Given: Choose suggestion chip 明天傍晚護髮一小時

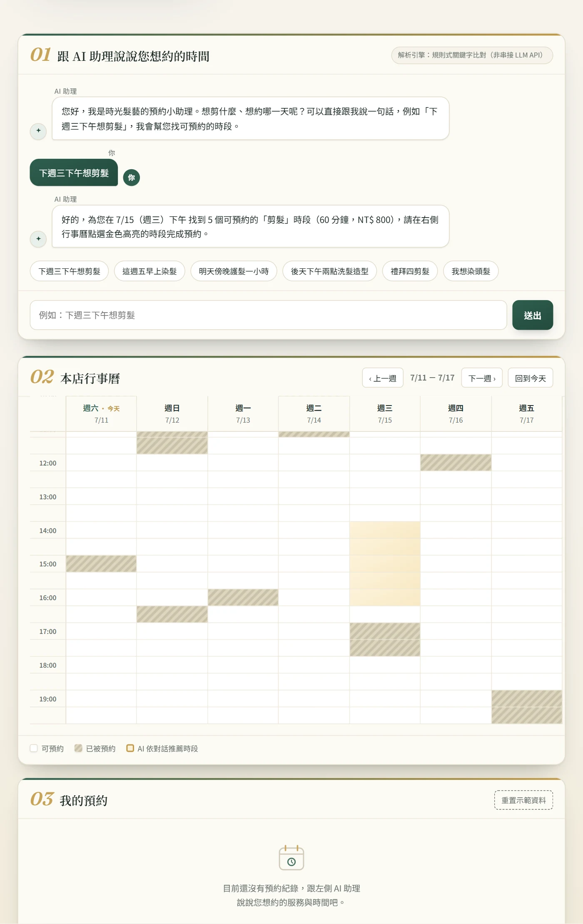Looking at the screenshot, I should tap(234, 271).
